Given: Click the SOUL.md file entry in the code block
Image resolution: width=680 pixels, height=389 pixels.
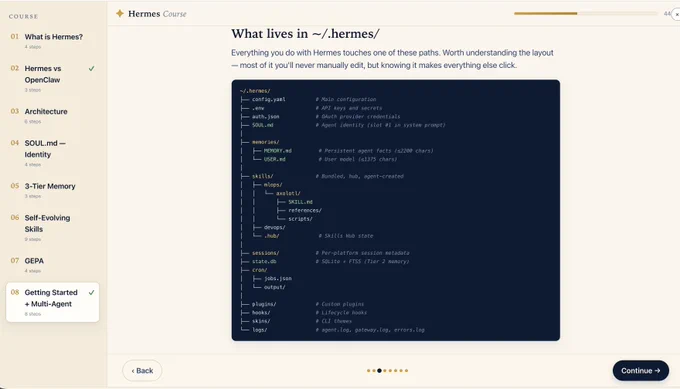Looking at the screenshot, I should 262,125.
